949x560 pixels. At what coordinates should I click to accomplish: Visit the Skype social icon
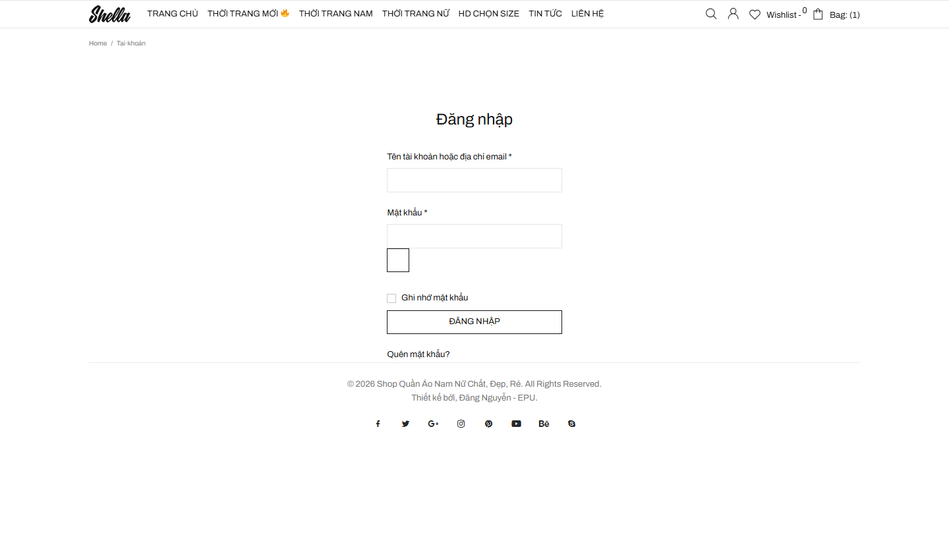pos(571,424)
